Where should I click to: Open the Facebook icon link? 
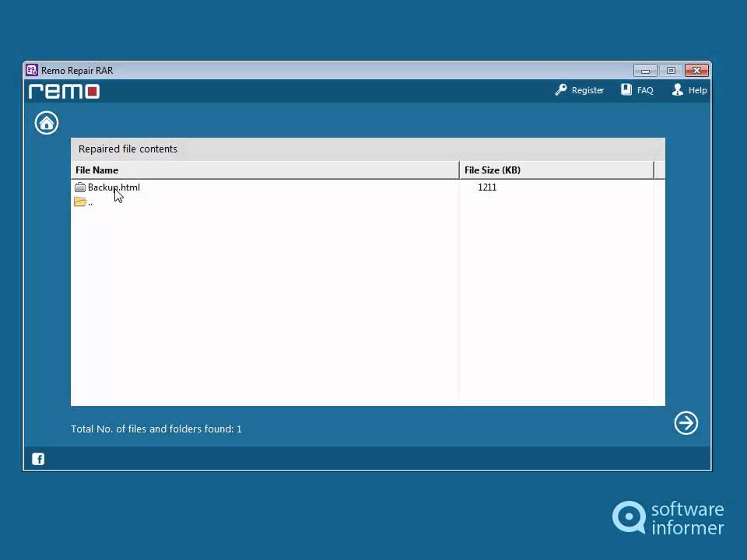click(x=38, y=459)
